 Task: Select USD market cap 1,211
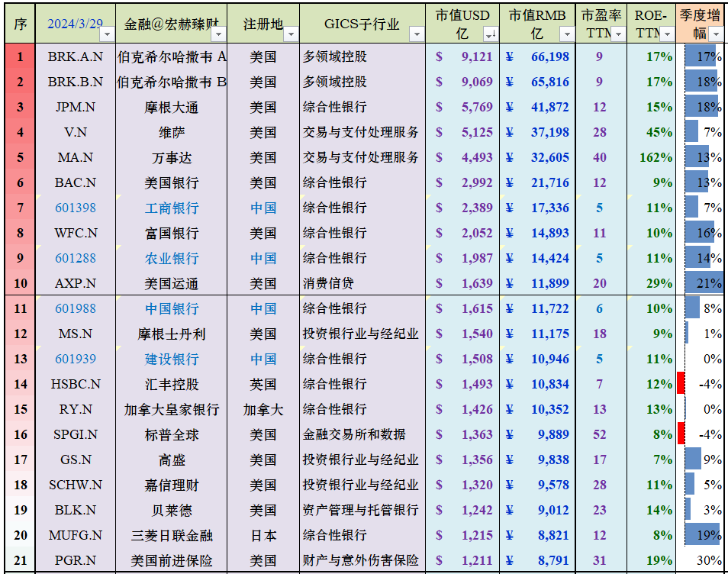pyautogui.click(x=462, y=560)
